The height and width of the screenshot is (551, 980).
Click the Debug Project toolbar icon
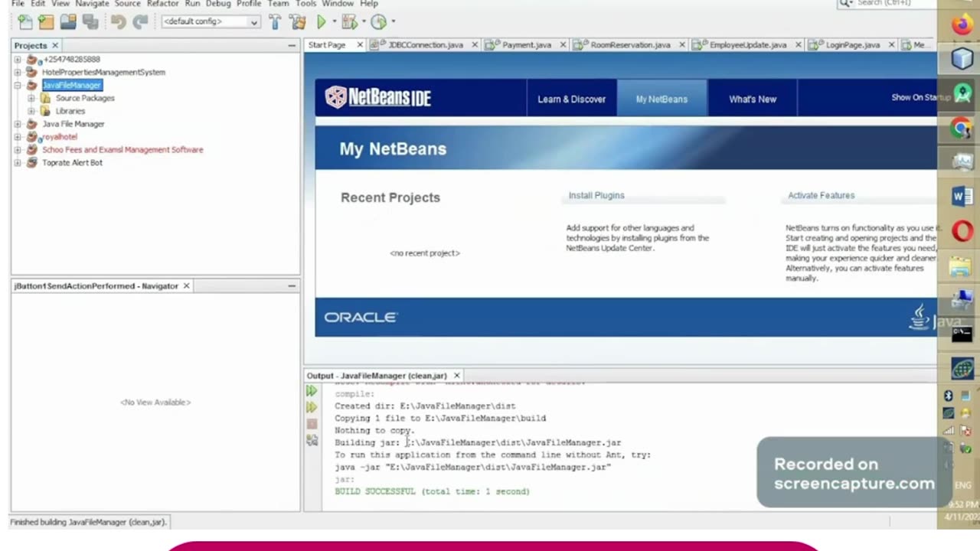tap(349, 22)
